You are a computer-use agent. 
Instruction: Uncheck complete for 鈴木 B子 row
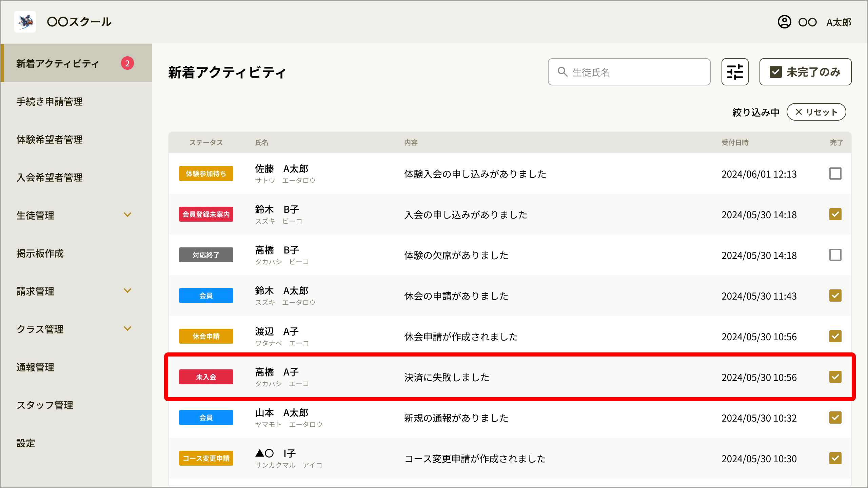[x=835, y=214]
